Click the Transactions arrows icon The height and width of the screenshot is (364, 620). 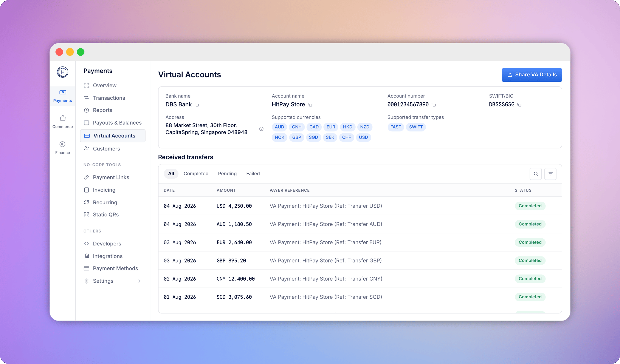pos(86,98)
